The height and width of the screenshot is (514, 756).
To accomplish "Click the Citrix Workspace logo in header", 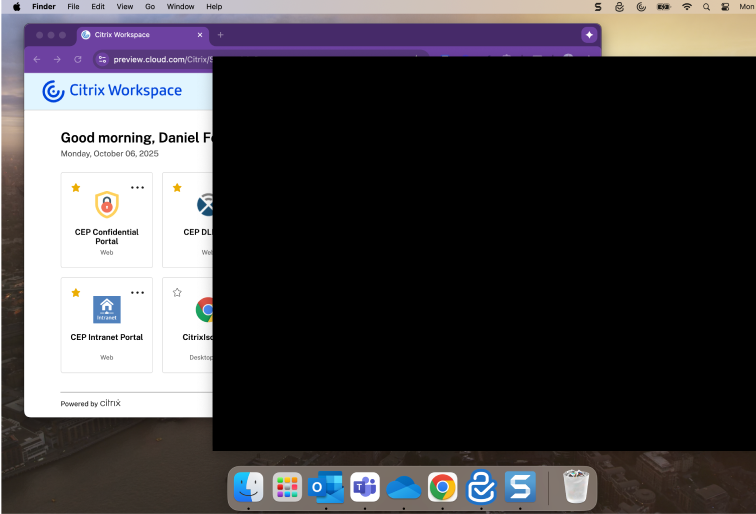I will pyautogui.click(x=112, y=91).
